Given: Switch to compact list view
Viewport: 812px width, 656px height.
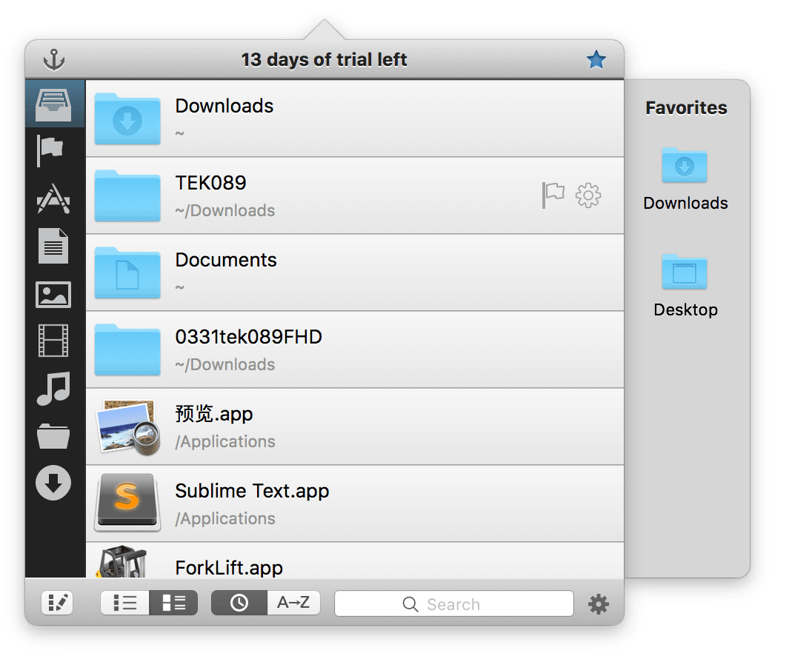Looking at the screenshot, I should tap(124, 603).
